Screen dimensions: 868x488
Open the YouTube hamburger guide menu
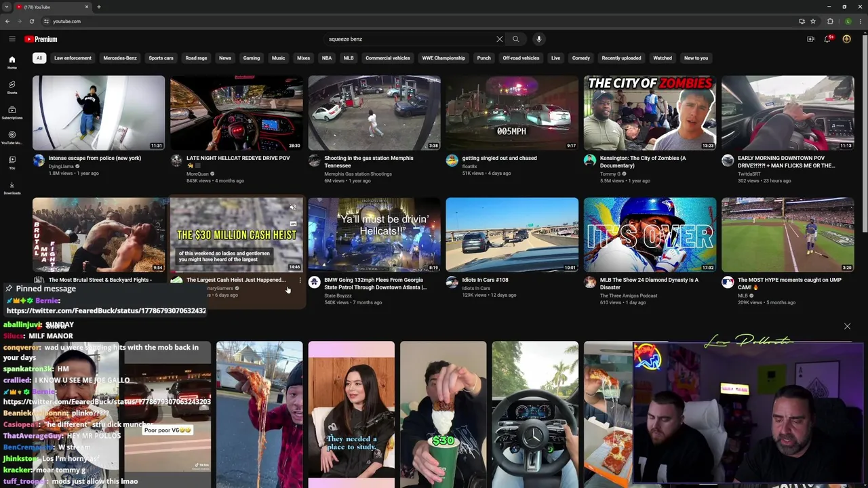(x=12, y=39)
